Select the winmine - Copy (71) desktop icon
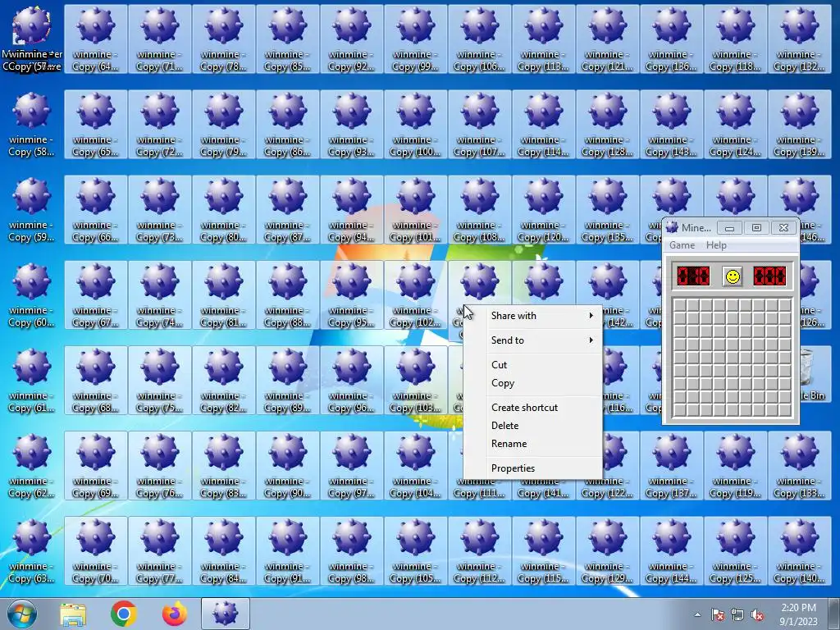840x630 pixels. point(160,39)
